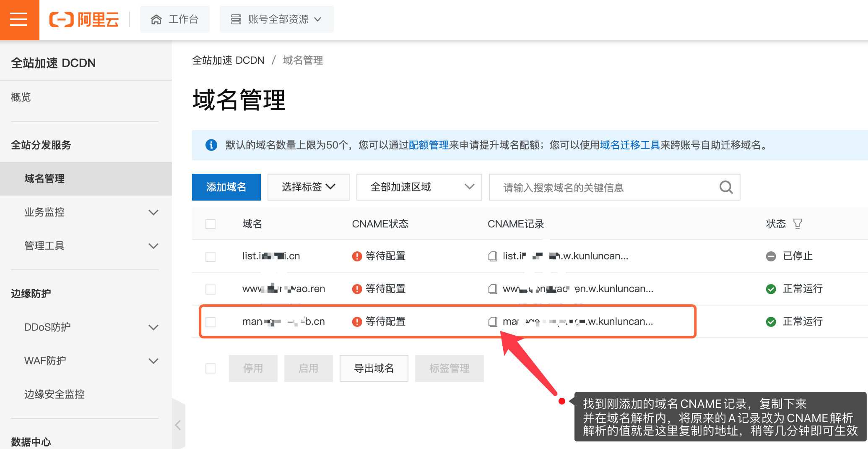Screen dimensions: 868x449
Task: Click warning icon in www domain row
Action: tap(357, 289)
